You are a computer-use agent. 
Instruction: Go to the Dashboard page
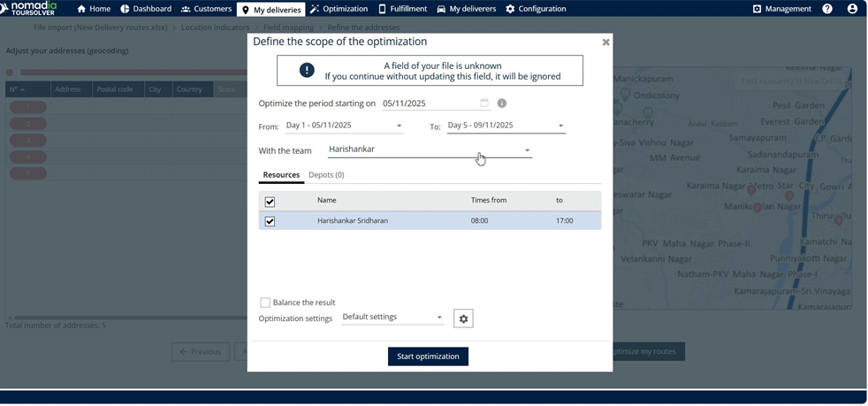pyautogui.click(x=146, y=9)
